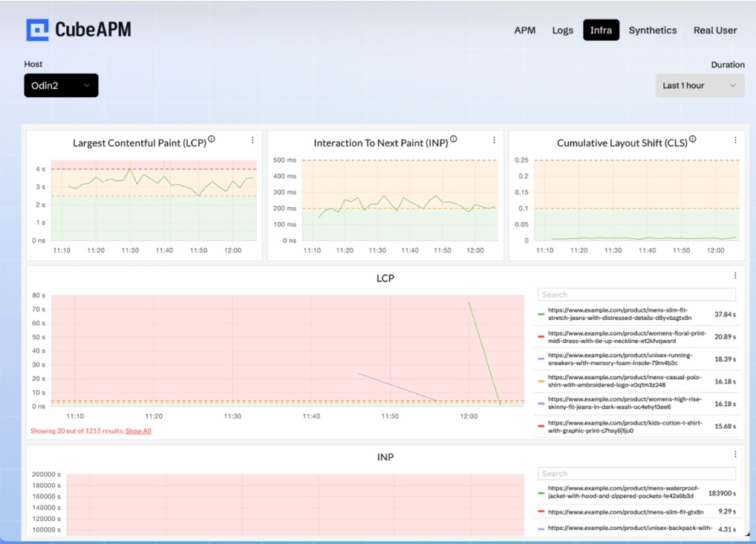Image resolution: width=756 pixels, height=544 pixels.
Task: Switch to the Logs tab
Action: point(562,30)
